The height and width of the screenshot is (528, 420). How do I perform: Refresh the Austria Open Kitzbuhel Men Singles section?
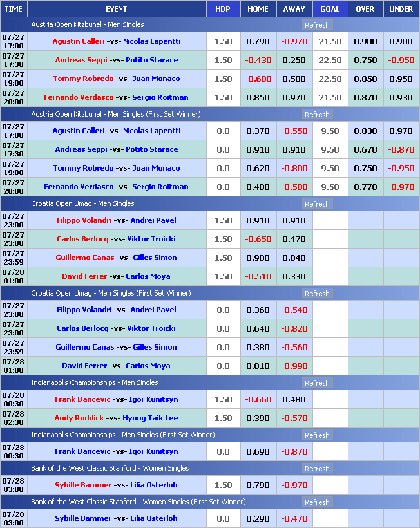316,25
